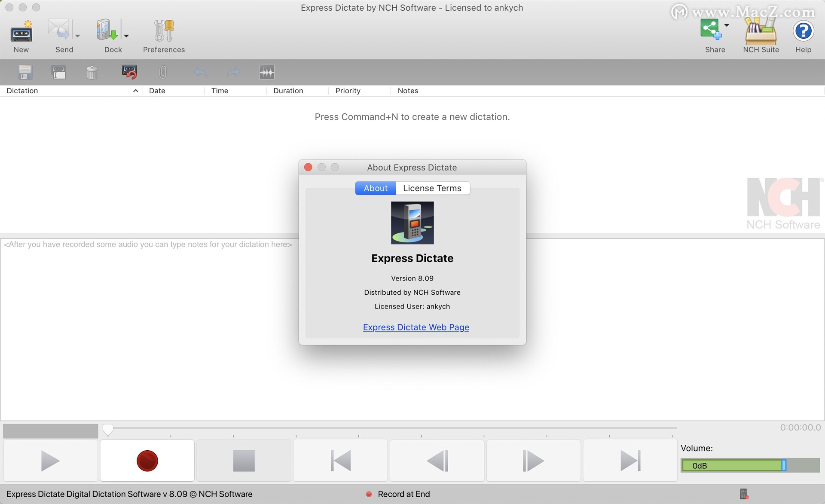The height and width of the screenshot is (504, 825).
Task: Select the About tab in dialog
Action: point(376,188)
